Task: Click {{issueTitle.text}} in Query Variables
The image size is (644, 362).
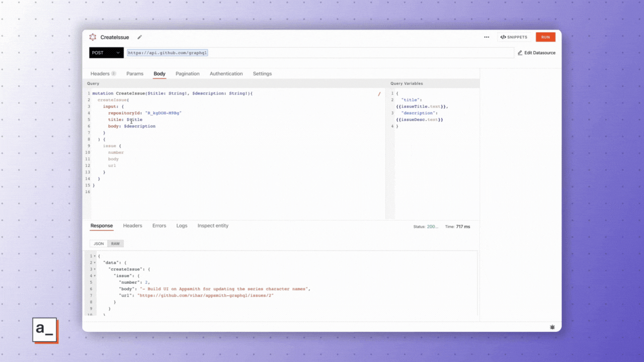Action: tap(422, 107)
